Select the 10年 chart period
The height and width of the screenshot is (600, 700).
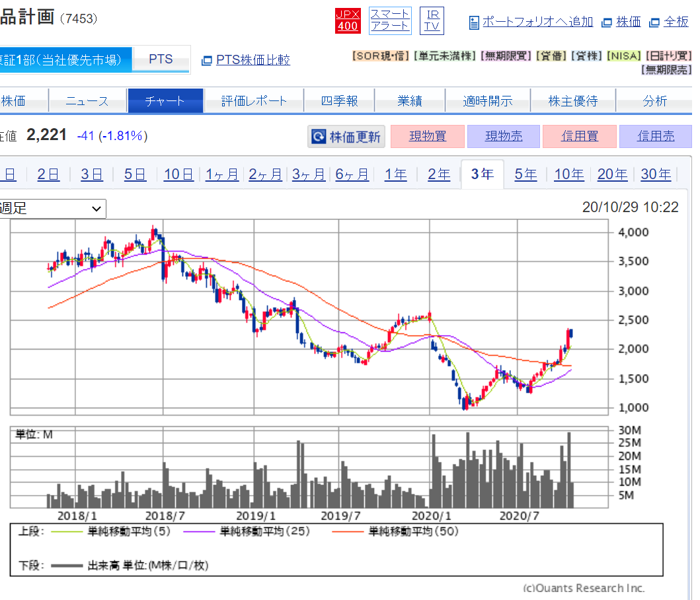pos(568,174)
